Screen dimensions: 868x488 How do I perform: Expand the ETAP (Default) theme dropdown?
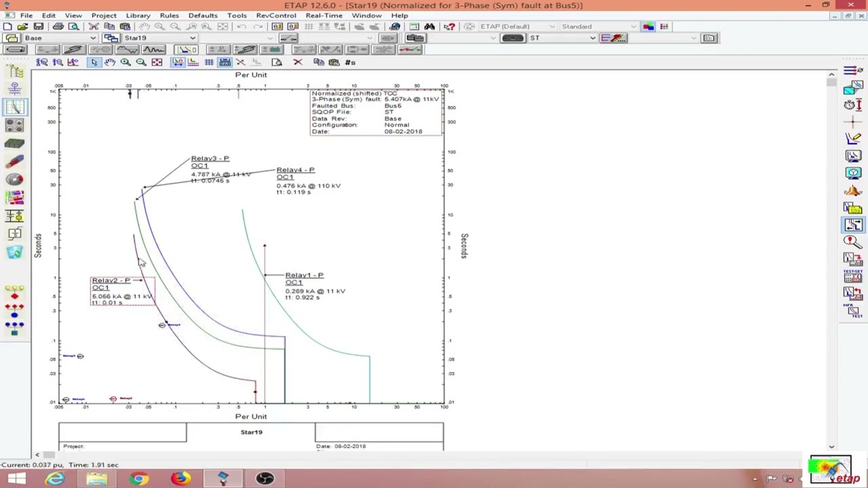[552, 26]
